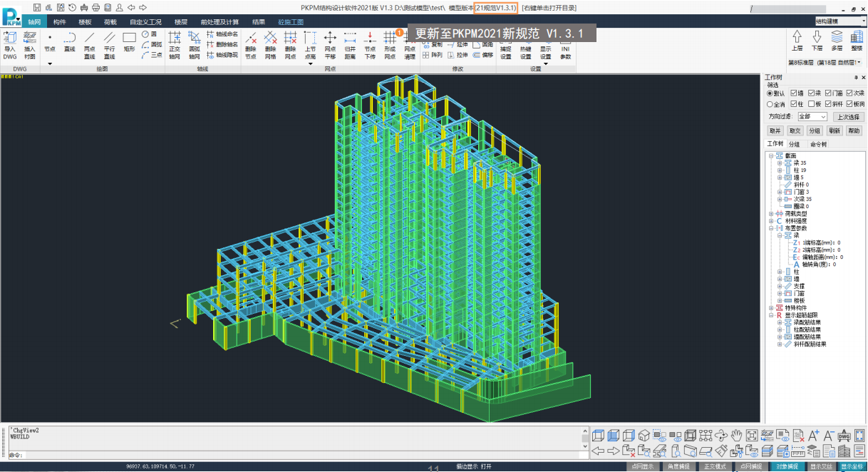Viewport: 868px width, 472px height.
Task: Open the 命令树 tab in work tree panel
Action: 819,144
